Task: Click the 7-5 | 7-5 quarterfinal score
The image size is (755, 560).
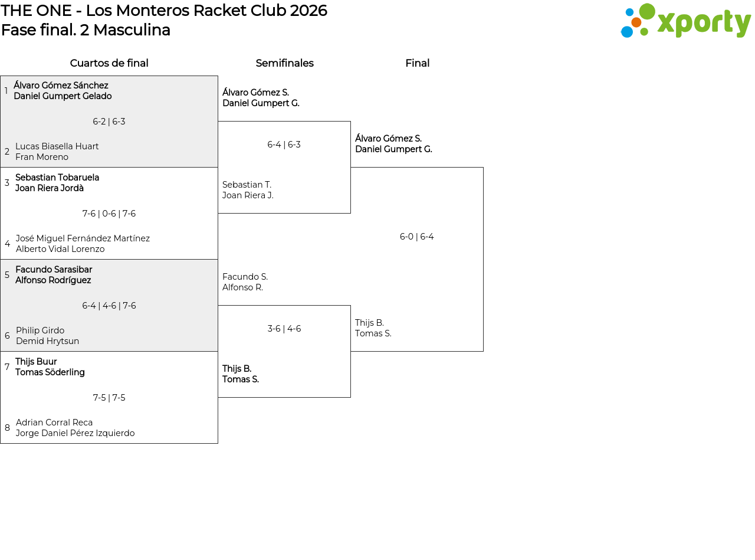Action: tap(109, 398)
